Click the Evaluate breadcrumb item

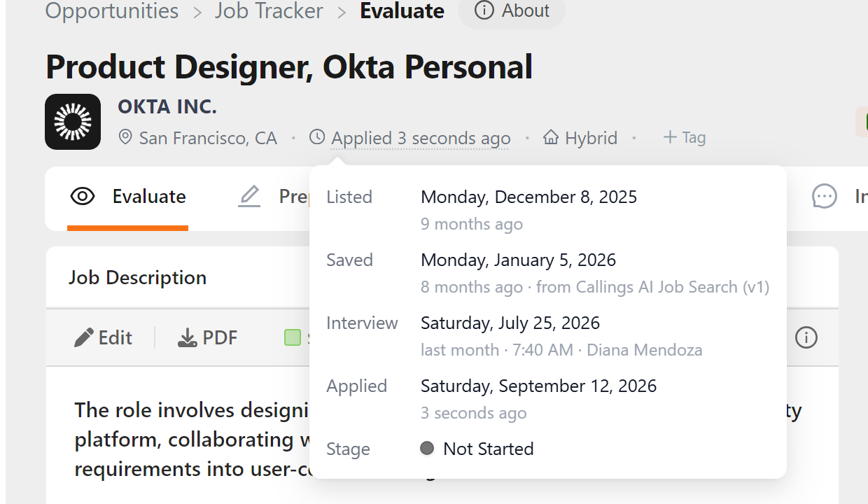click(x=402, y=11)
